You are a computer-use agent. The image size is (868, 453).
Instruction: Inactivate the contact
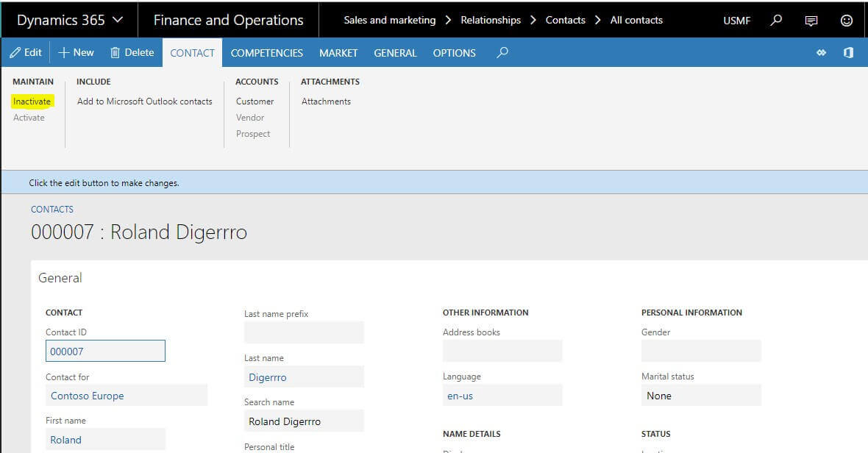[x=32, y=101]
